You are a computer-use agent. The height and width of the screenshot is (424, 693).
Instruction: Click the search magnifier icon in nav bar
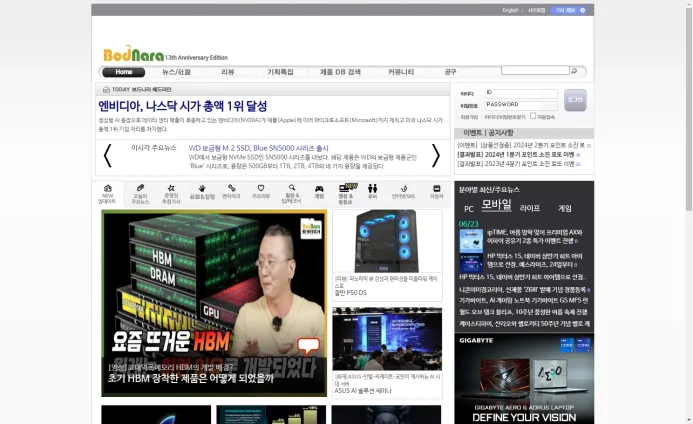coord(574,71)
